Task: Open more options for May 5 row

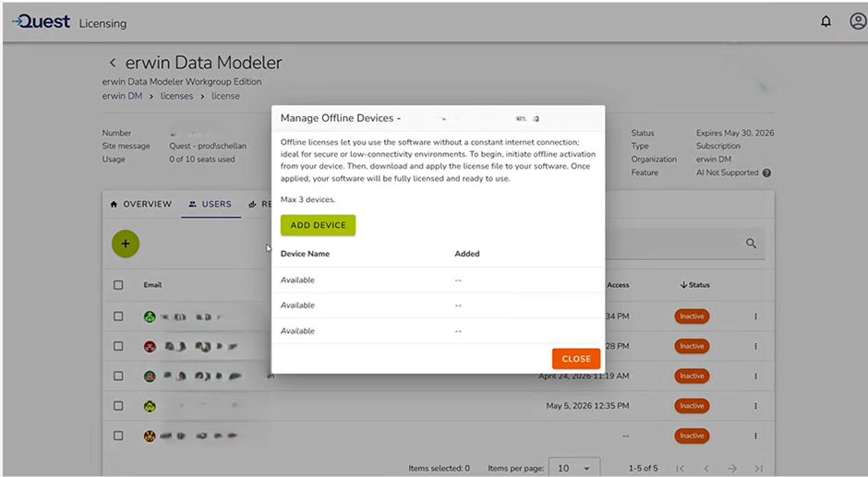Action: [x=755, y=406]
